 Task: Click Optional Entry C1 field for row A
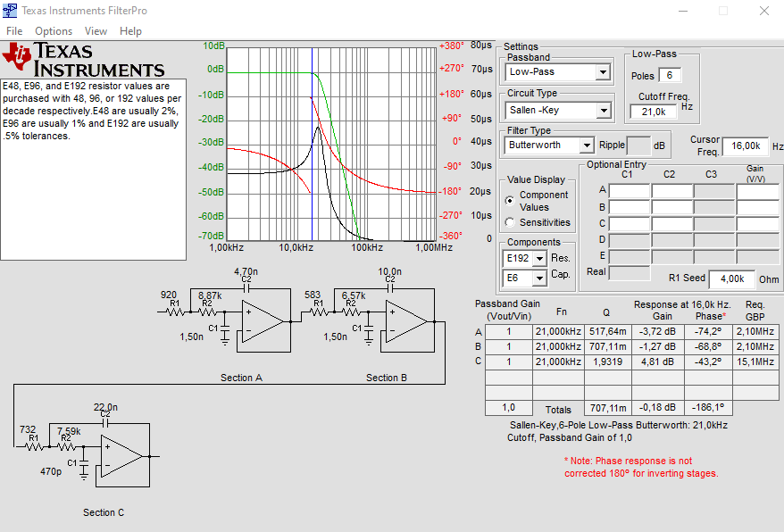pos(629,191)
